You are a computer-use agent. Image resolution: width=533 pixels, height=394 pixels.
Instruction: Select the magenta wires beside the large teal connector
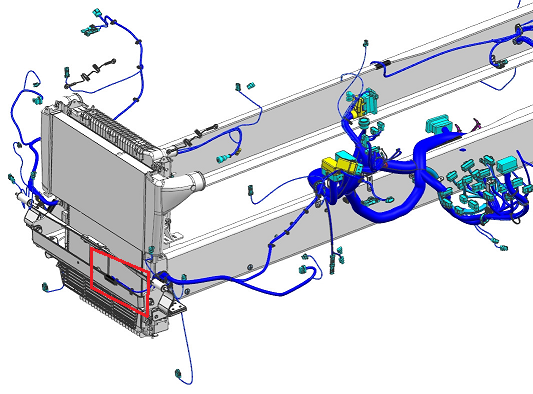468,126
